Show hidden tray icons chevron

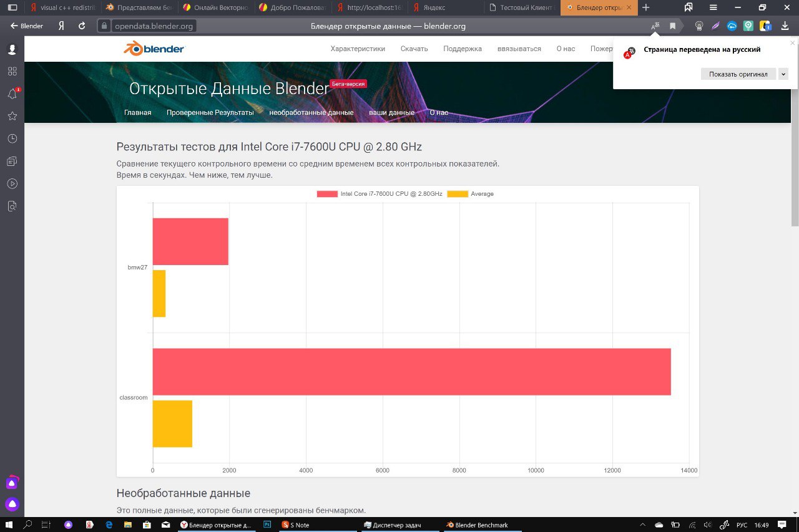[644, 525]
